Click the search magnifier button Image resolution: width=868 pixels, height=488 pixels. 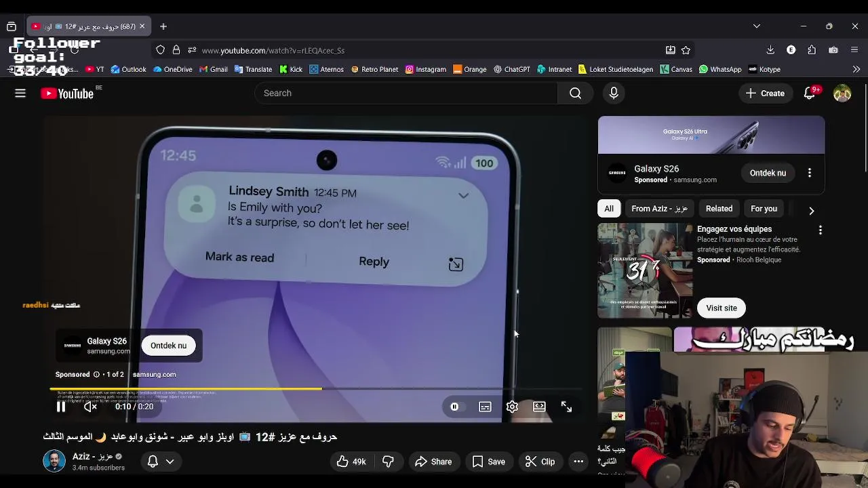(575, 94)
